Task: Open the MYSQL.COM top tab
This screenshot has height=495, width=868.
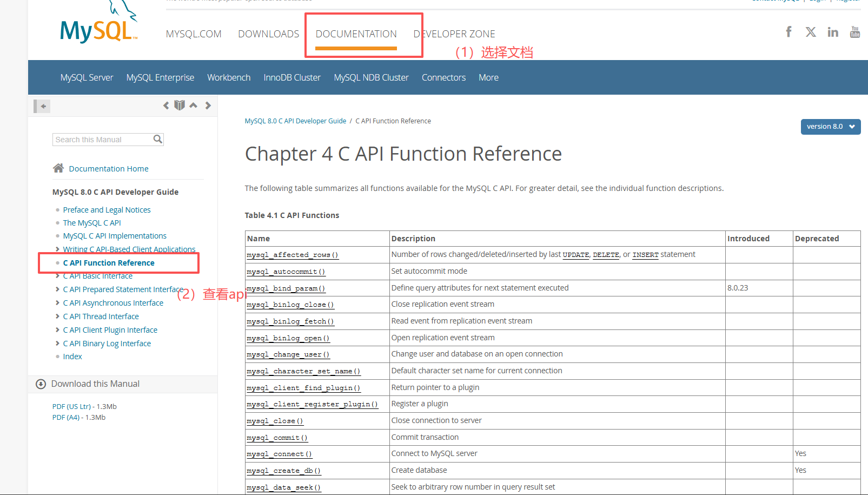Action: click(194, 34)
